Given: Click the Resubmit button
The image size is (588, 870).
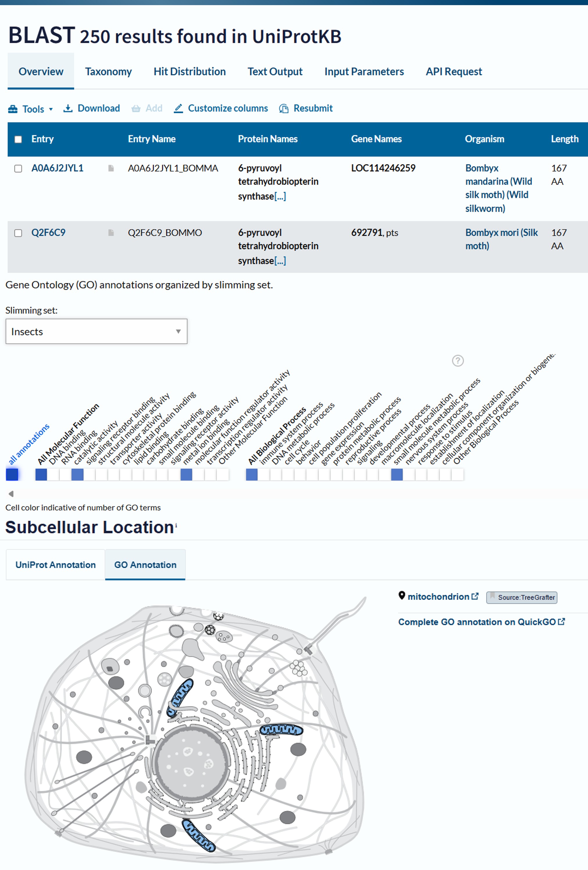Looking at the screenshot, I should (x=305, y=109).
